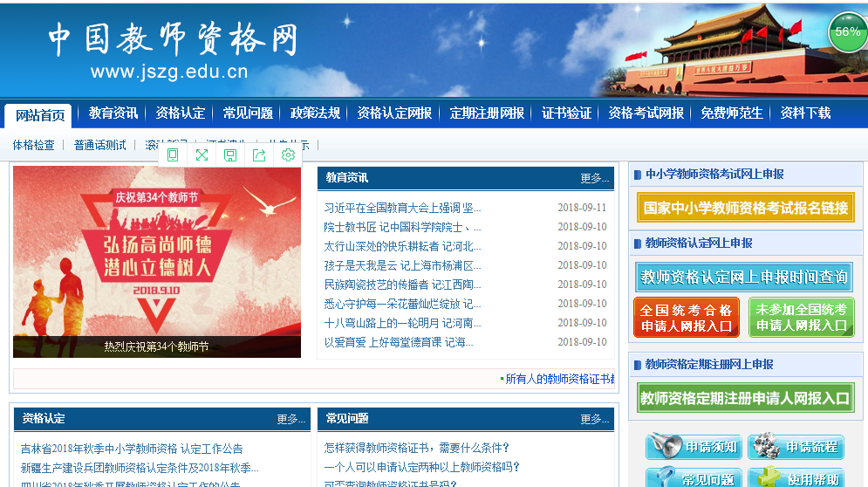Viewport: 868px width, 487px height.
Task: Select the 网站首页 tab
Action: pyautogui.click(x=40, y=115)
